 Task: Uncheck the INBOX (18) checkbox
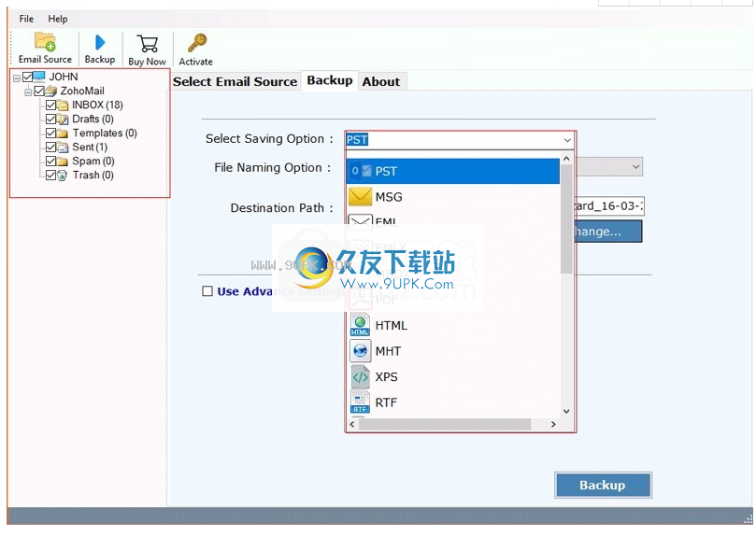pyautogui.click(x=51, y=105)
